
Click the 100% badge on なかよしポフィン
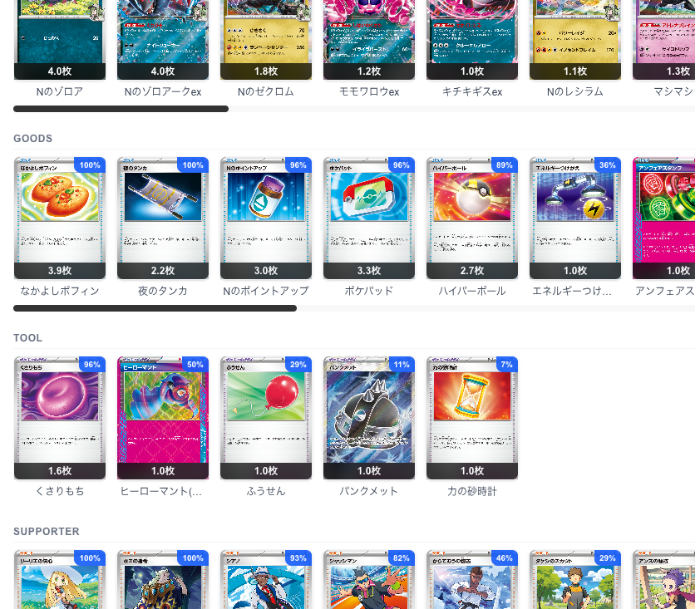[x=90, y=165]
